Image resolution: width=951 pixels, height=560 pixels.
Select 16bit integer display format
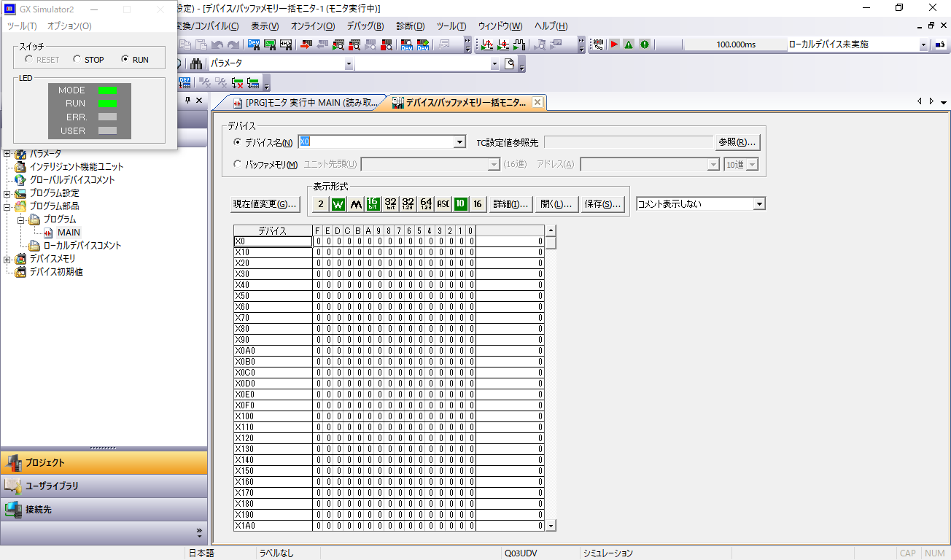point(373,204)
